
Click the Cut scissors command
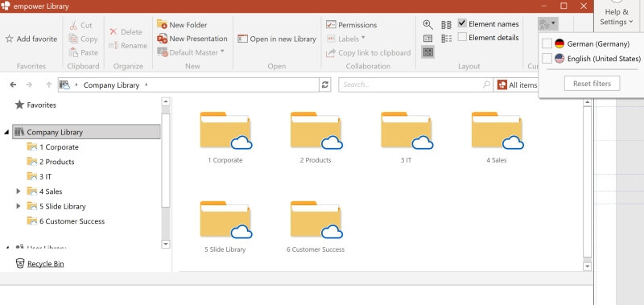point(80,26)
